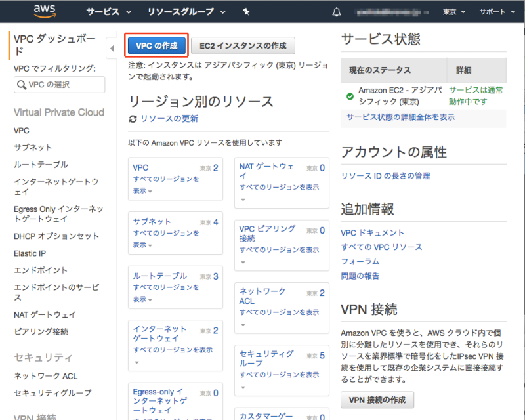Image resolution: width=525 pixels, height=420 pixels.
Task: Open the ネットワーク ACL card title
Action: [262, 296]
